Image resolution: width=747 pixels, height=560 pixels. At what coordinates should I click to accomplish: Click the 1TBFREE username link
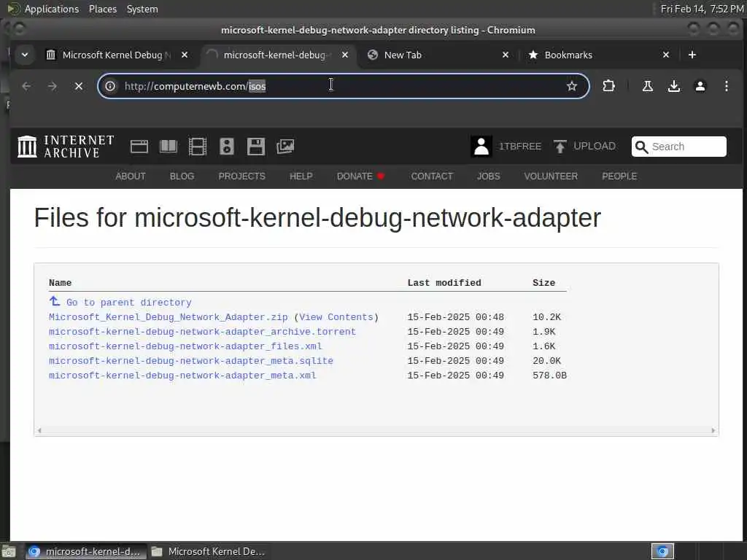(x=519, y=146)
